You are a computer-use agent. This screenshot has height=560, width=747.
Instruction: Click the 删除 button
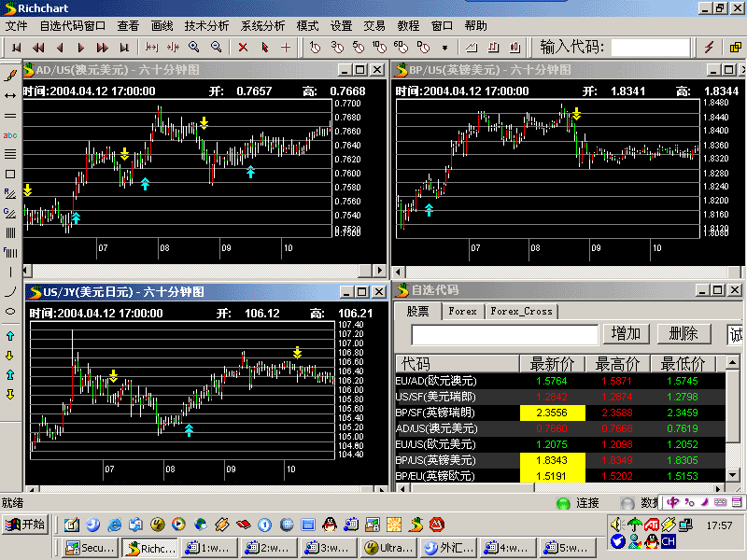click(684, 333)
